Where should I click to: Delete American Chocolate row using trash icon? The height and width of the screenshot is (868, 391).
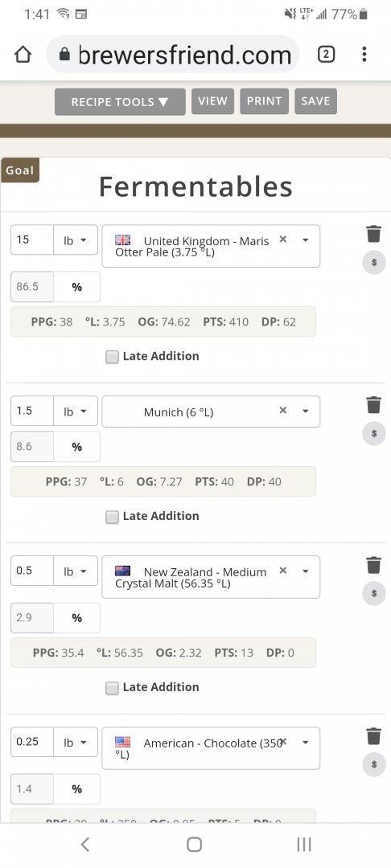(374, 736)
